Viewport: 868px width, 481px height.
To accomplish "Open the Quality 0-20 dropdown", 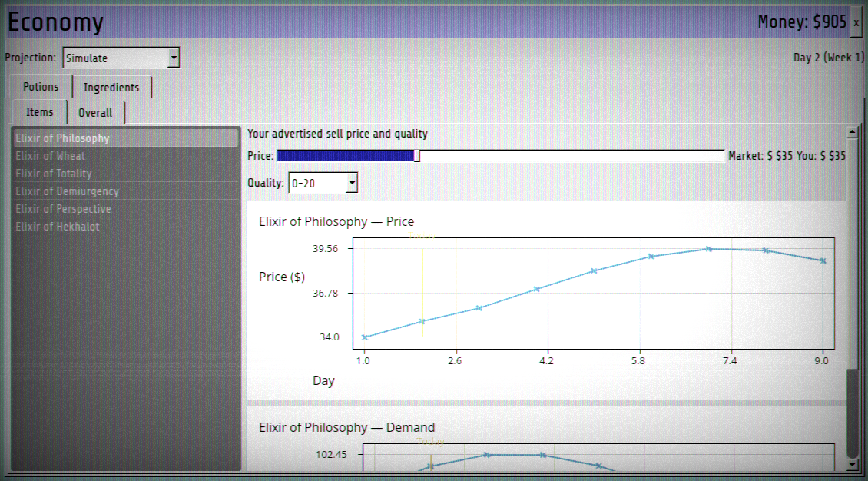I will point(323,183).
